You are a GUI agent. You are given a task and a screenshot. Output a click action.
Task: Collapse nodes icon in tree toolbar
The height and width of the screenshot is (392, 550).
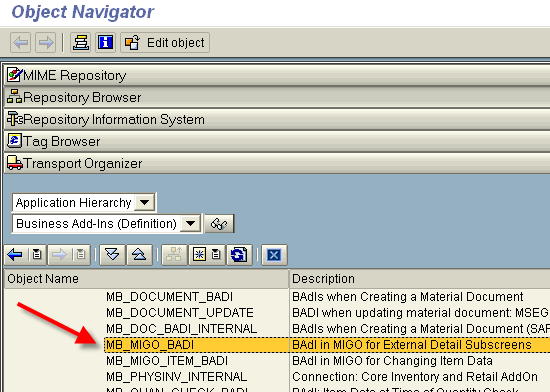[139, 255]
